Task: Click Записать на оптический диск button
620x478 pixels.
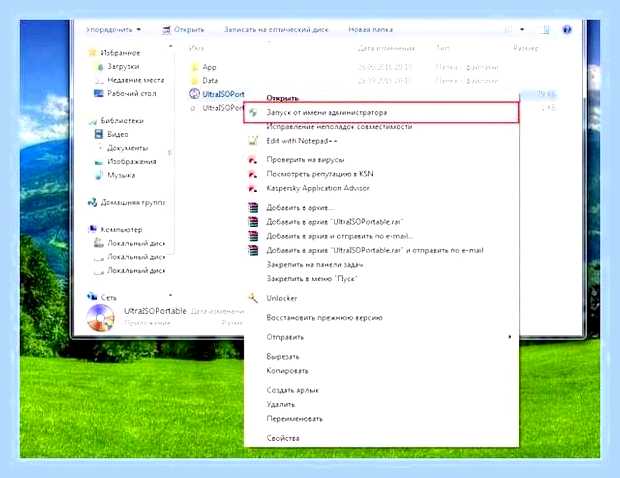Action: tap(276, 30)
